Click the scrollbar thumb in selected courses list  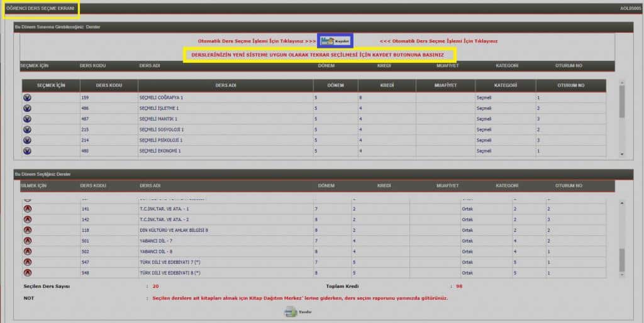[x=622, y=259]
